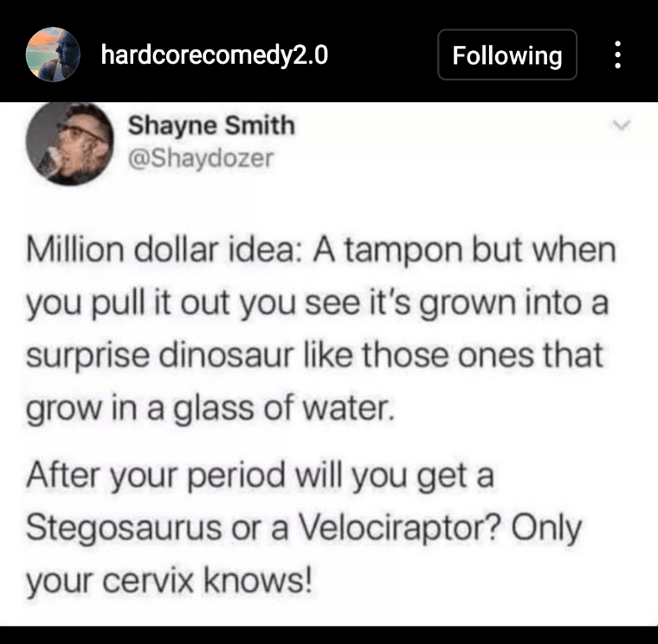Open the hardcorecomedy2.0 profile picture
Screen dimensions: 658x644
click(x=53, y=55)
